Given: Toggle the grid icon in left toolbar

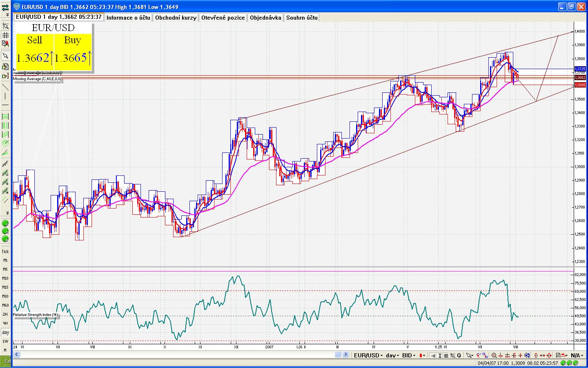Looking at the screenshot, I should pyautogui.click(x=5, y=35).
